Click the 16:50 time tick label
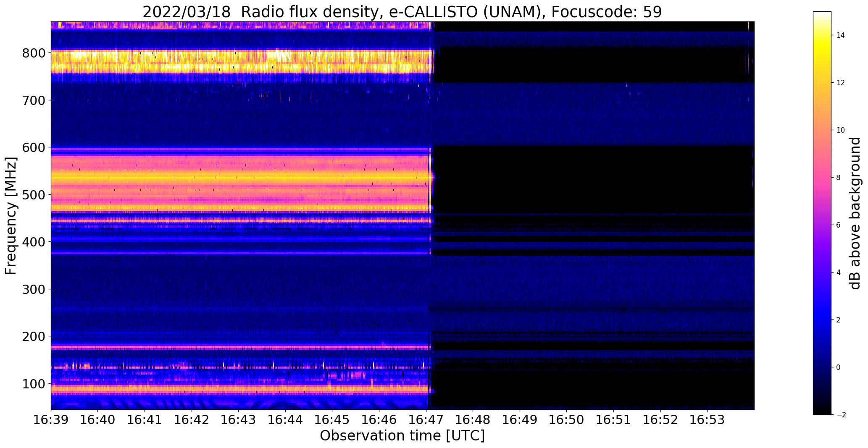 (x=566, y=420)
